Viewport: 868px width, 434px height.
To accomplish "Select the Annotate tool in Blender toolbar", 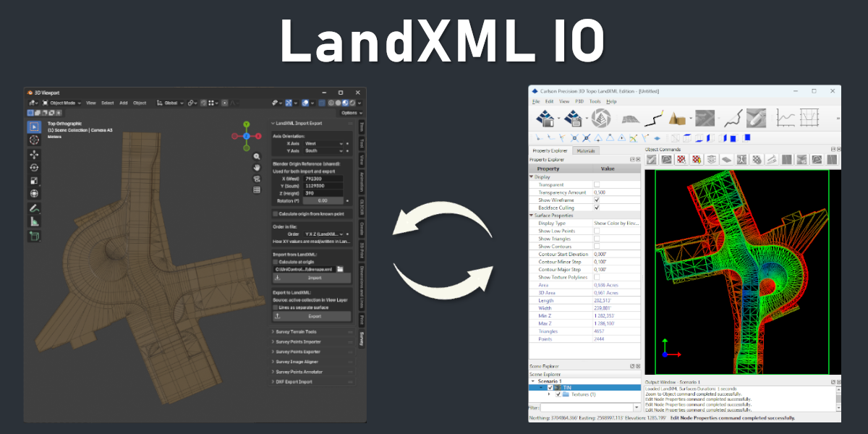I will [x=34, y=208].
